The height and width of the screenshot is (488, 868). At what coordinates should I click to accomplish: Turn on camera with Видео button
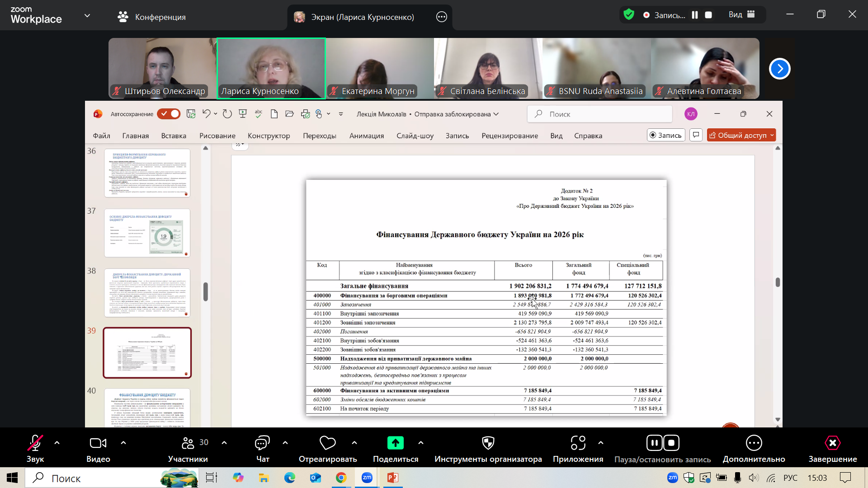point(98,443)
